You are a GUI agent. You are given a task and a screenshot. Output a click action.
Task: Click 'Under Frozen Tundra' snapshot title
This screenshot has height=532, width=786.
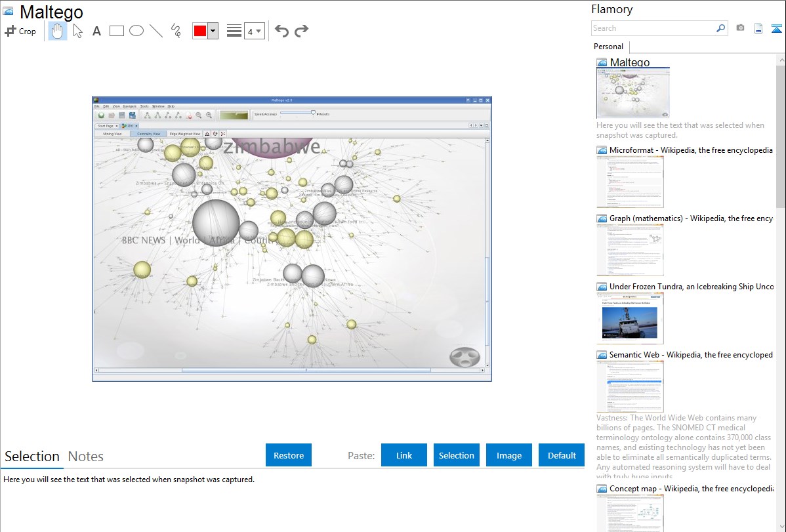pyautogui.click(x=692, y=286)
